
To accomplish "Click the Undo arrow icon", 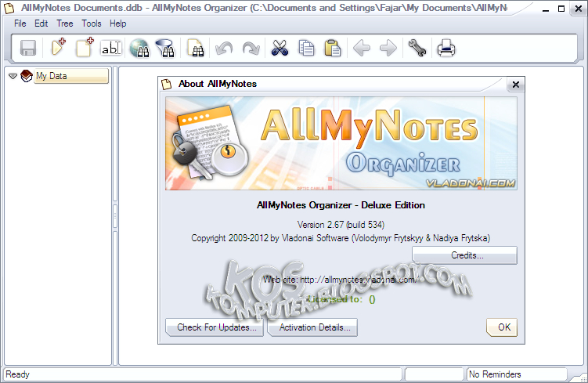I will [224, 49].
